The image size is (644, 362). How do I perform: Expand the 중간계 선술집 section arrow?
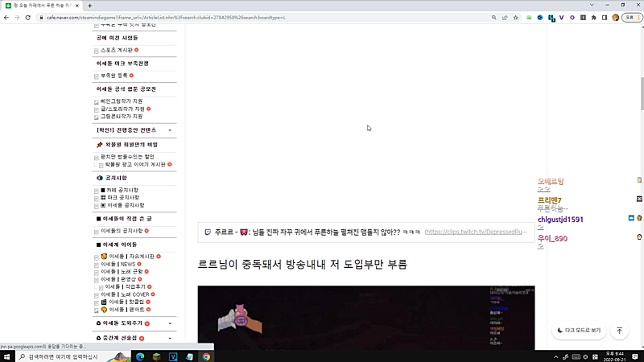[170, 339]
